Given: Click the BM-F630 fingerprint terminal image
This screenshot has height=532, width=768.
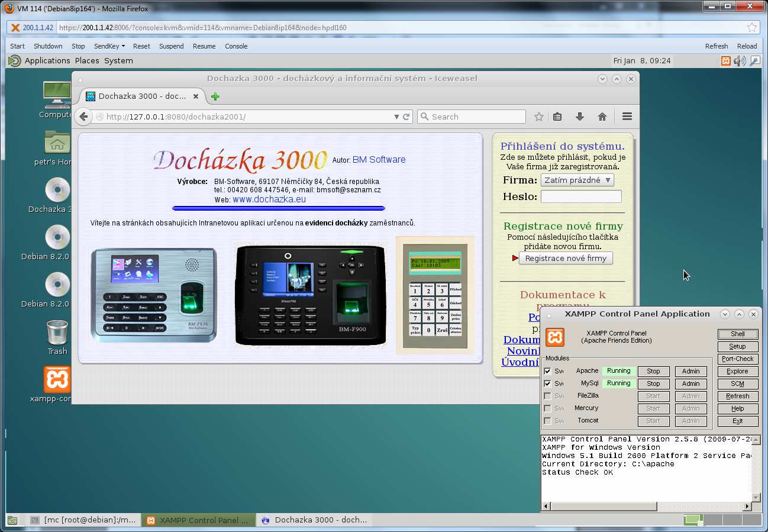Looking at the screenshot, I should (154, 295).
